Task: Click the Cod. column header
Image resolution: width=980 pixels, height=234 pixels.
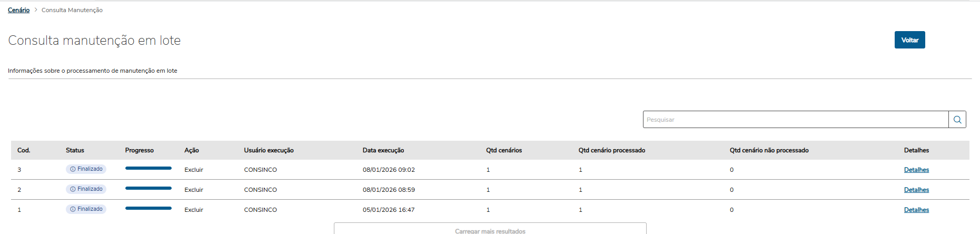Action: (24, 150)
